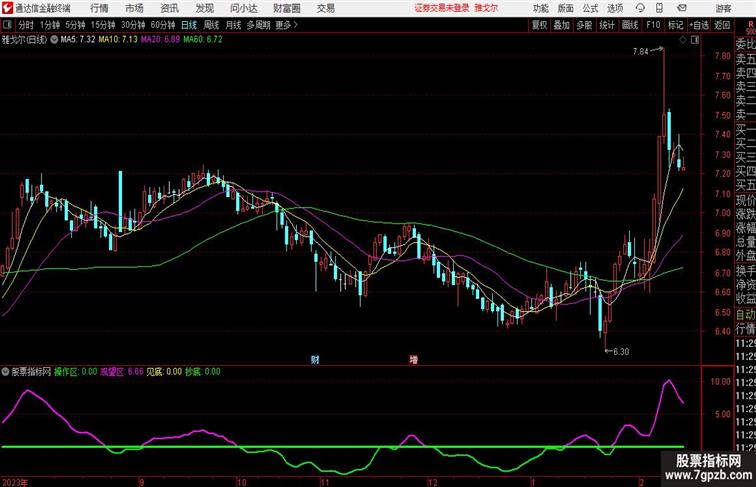This screenshot has width=756, height=487.
Task: Click the 叠加 overlay button
Action: (x=562, y=25)
